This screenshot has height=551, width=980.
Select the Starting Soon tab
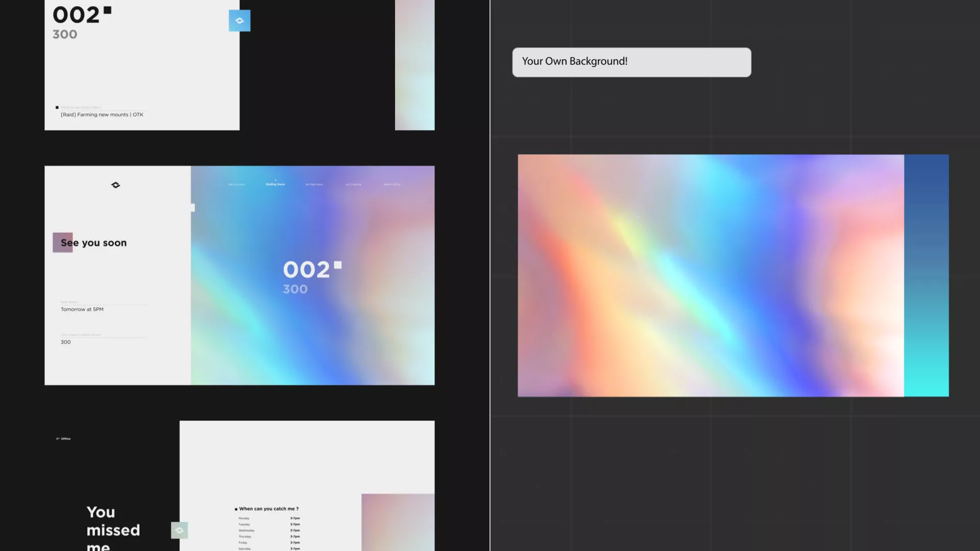pyautogui.click(x=236, y=184)
